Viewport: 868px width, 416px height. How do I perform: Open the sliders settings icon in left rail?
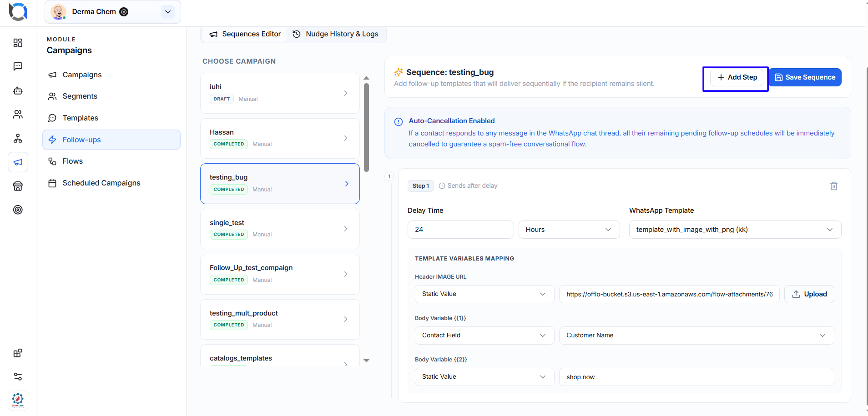pos(18,376)
